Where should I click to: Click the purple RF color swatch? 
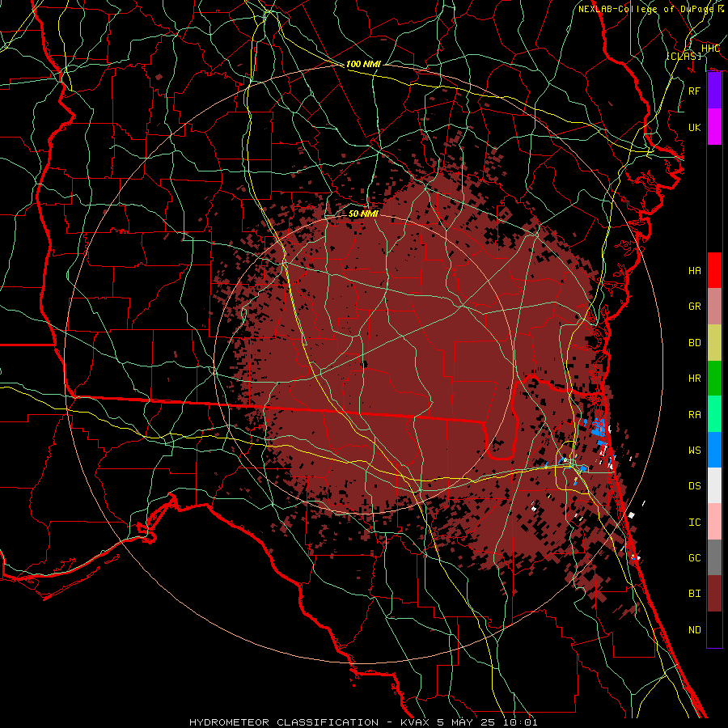click(714, 91)
